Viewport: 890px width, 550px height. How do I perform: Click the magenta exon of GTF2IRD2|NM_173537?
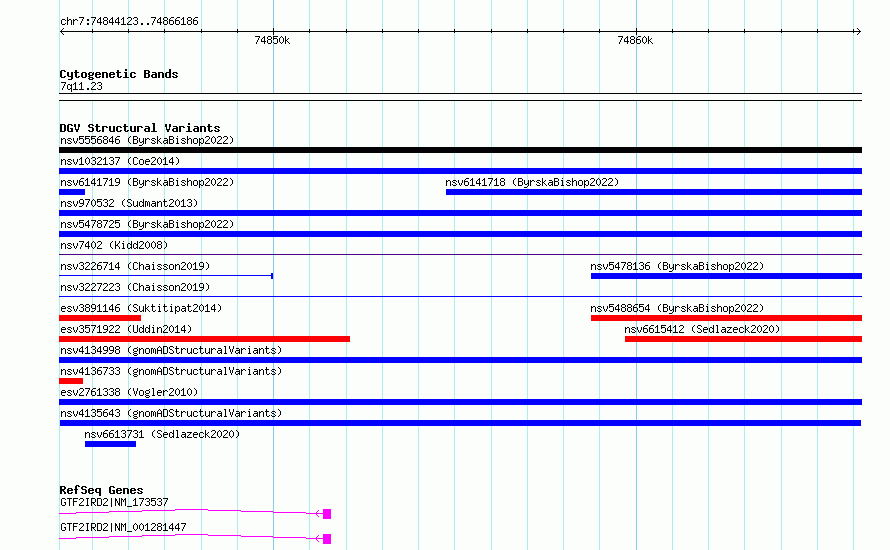[x=327, y=514]
